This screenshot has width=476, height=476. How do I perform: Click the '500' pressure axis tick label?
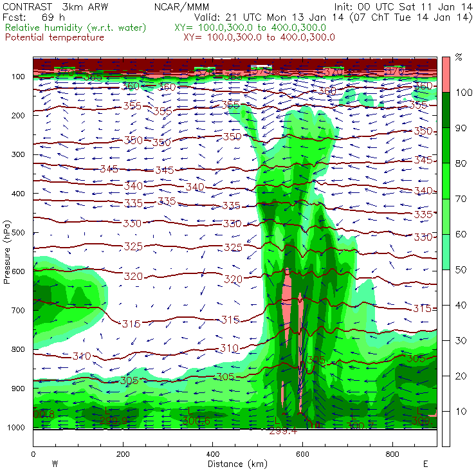(18, 233)
